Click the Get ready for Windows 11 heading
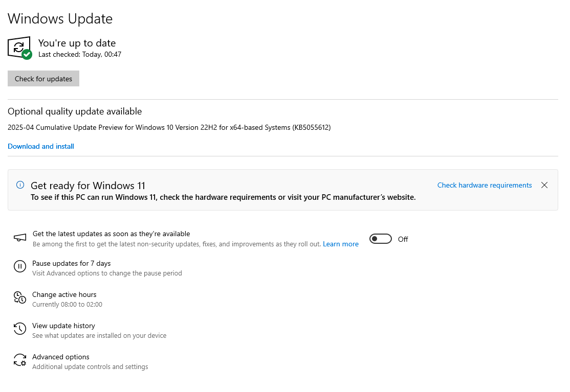The image size is (570, 392). coord(87,186)
